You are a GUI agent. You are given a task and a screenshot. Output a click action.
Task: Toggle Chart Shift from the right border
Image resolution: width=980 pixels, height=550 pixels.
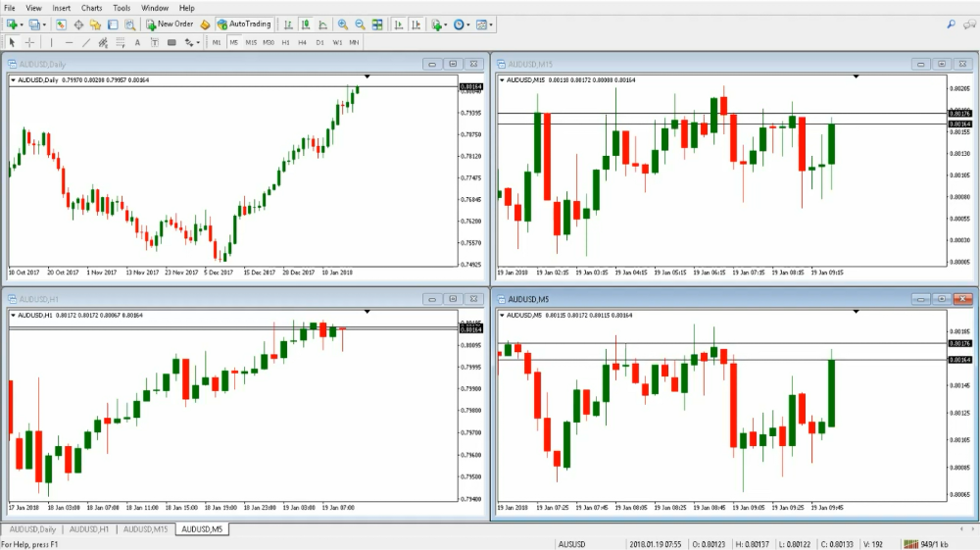click(416, 25)
